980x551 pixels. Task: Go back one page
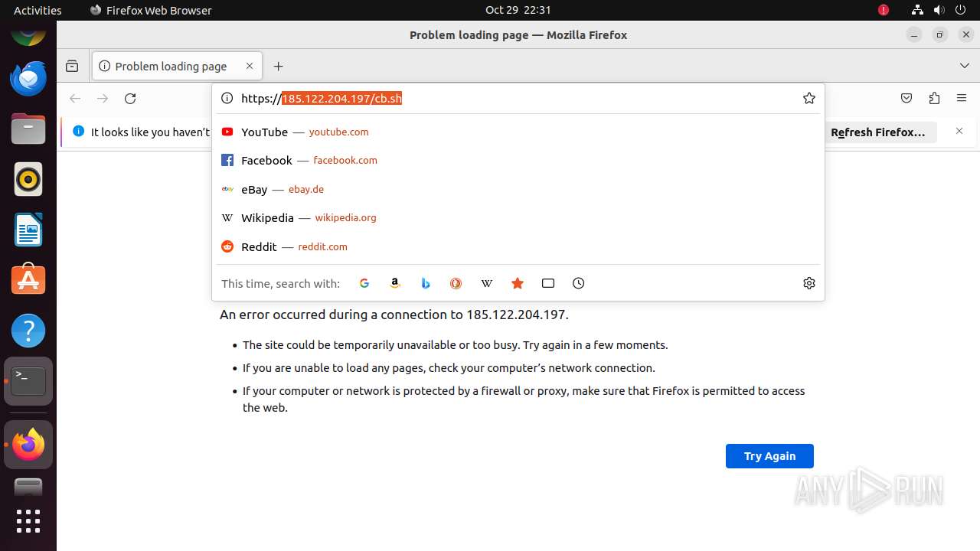pyautogui.click(x=75, y=98)
